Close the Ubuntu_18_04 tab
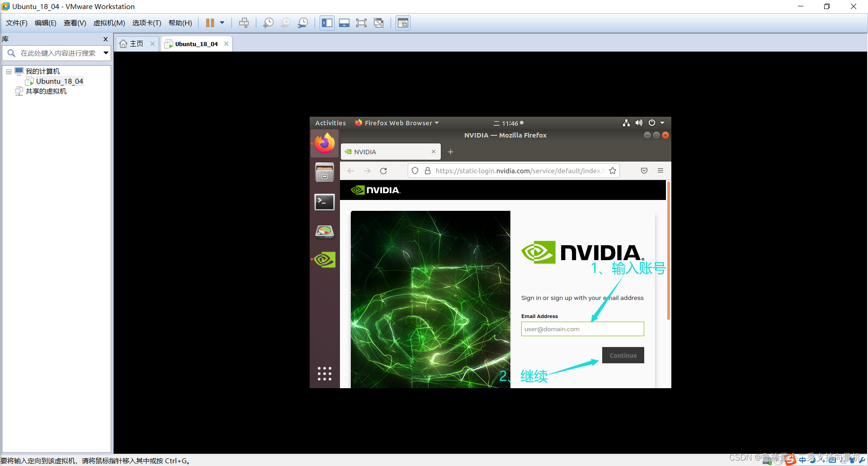 [x=226, y=44]
